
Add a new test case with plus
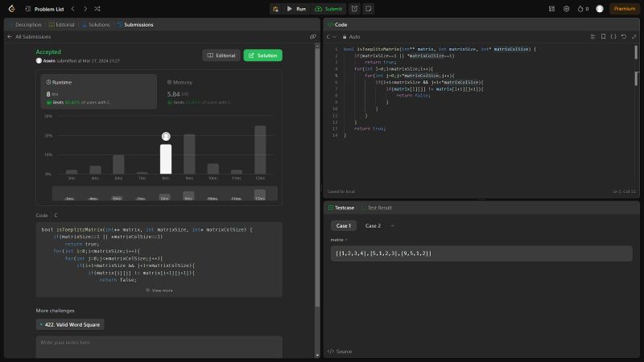point(392,226)
